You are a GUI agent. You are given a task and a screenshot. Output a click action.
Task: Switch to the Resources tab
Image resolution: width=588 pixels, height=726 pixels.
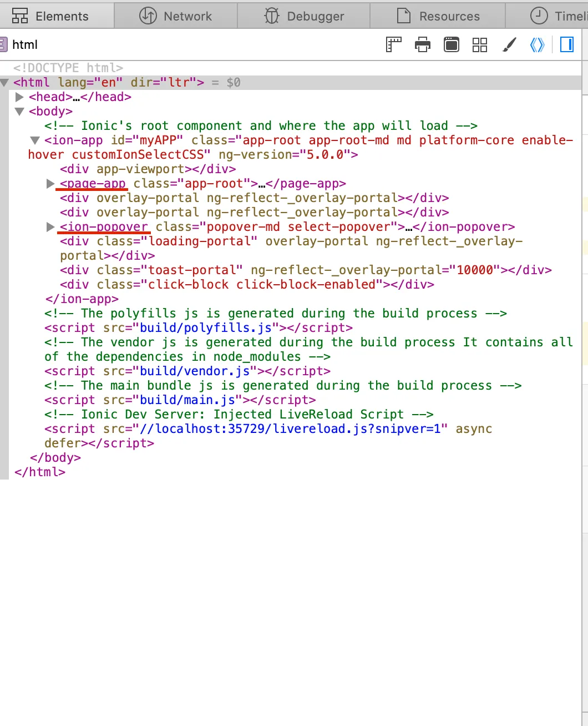point(438,16)
